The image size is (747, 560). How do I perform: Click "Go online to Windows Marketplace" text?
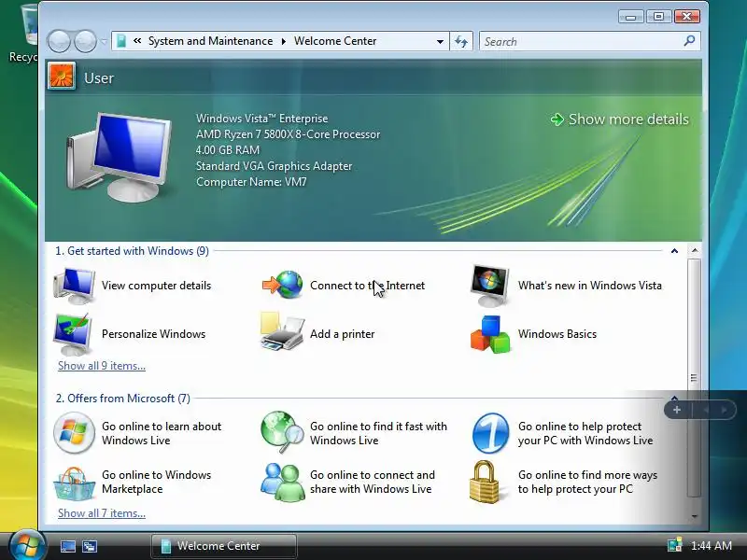pos(156,482)
